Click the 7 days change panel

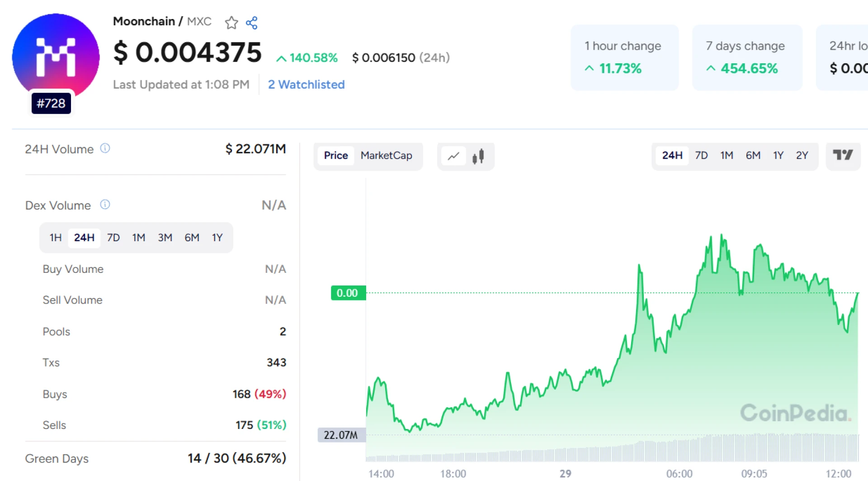(x=747, y=57)
